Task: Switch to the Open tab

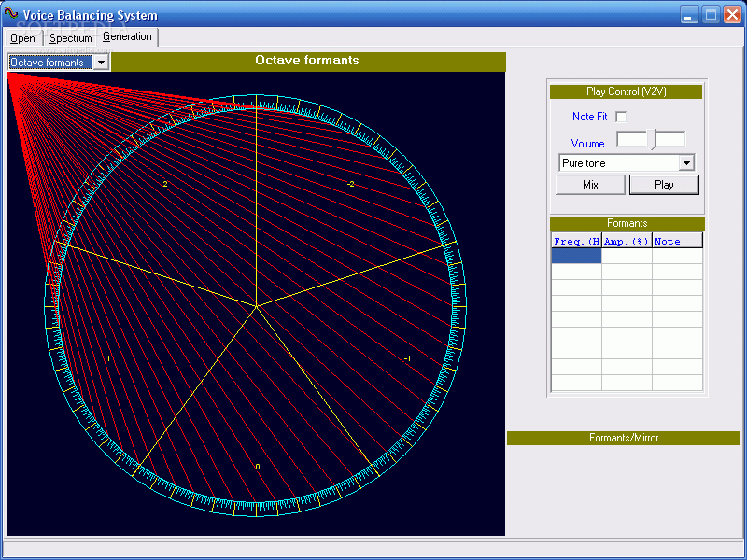Action: pyautogui.click(x=22, y=38)
